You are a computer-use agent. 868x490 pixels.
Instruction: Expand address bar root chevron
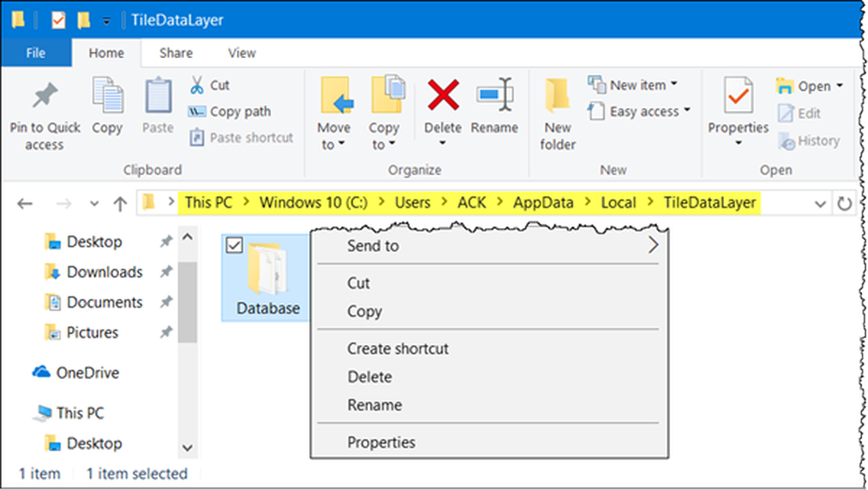pos(171,203)
